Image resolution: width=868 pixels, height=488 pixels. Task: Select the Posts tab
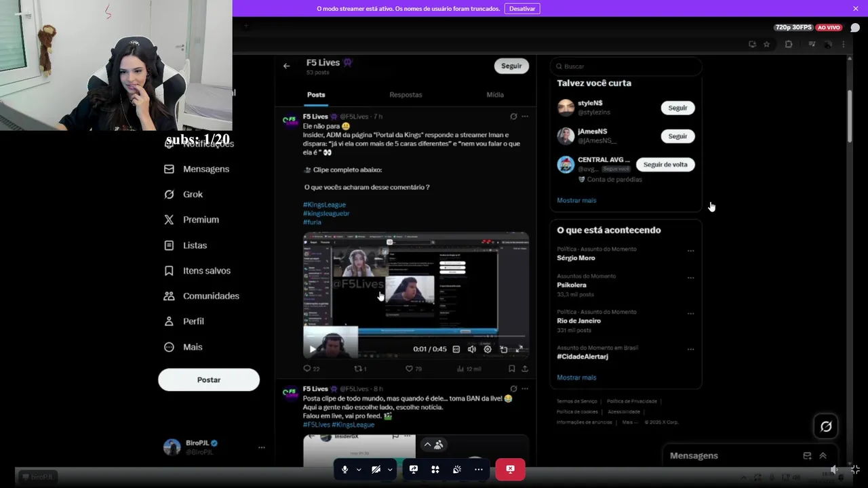point(316,95)
